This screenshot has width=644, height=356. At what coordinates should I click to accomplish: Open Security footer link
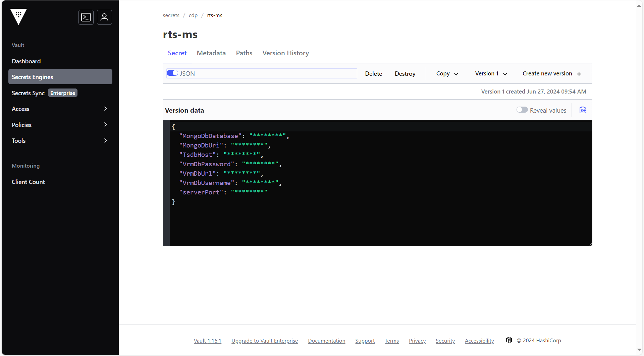click(445, 341)
